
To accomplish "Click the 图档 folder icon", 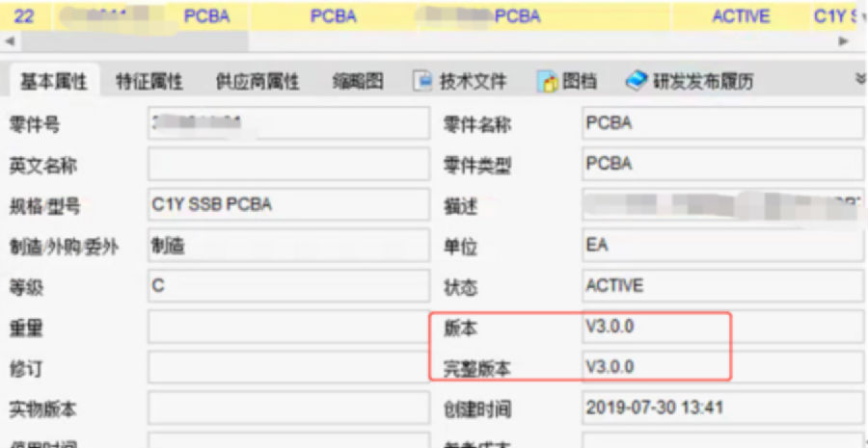I will (x=548, y=83).
